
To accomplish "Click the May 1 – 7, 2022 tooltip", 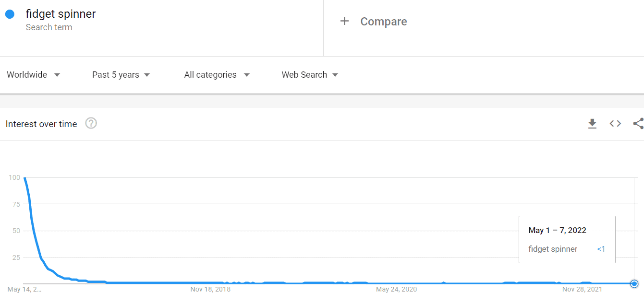I will click(567, 239).
